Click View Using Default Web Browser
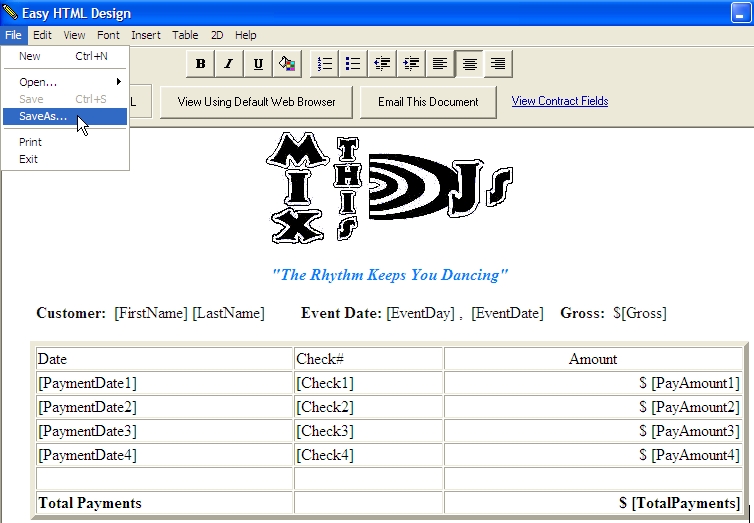754x523 pixels. tap(257, 102)
